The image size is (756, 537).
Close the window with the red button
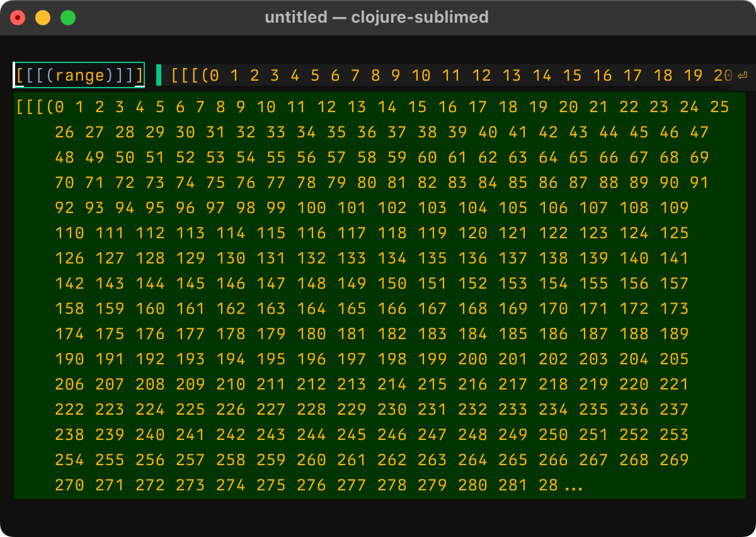point(18,18)
